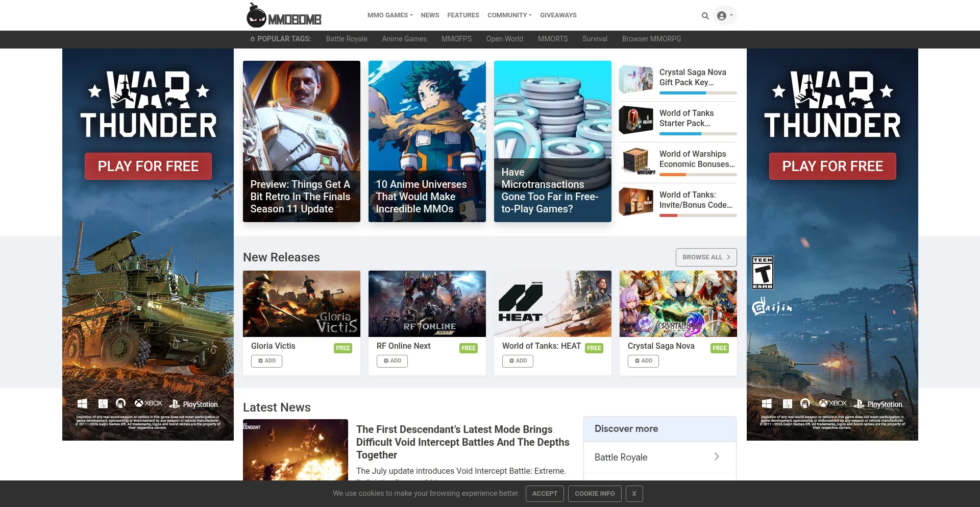
Task: Add Gloria Victis to your library
Action: click(266, 361)
